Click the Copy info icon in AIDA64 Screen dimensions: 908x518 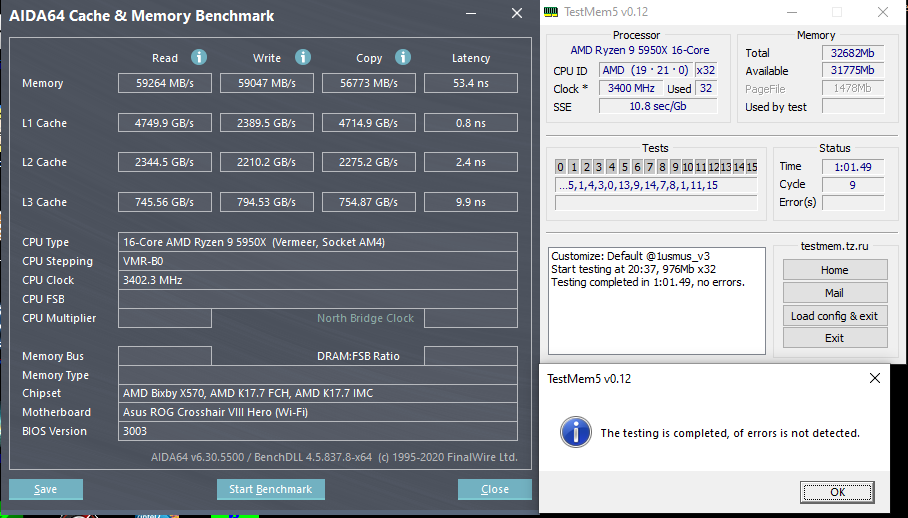click(402, 57)
